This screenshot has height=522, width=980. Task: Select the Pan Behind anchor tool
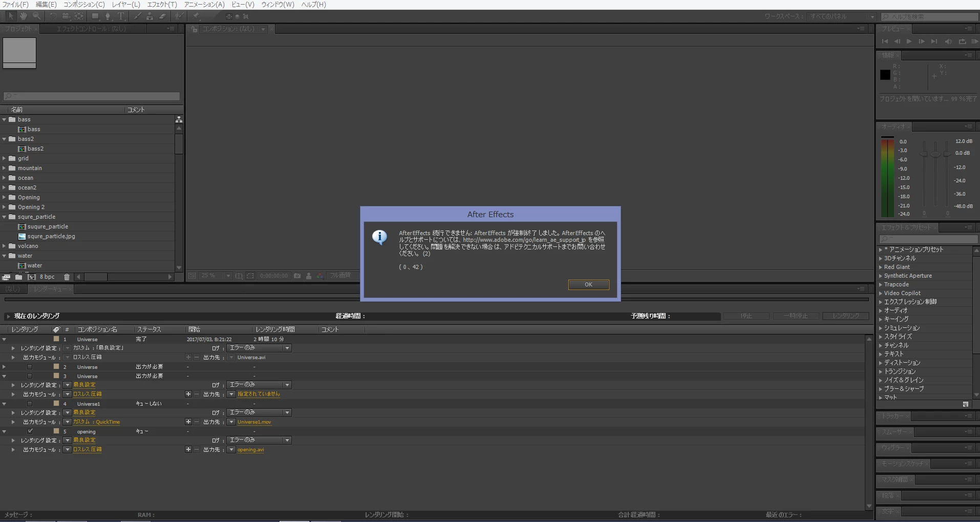[x=79, y=16]
